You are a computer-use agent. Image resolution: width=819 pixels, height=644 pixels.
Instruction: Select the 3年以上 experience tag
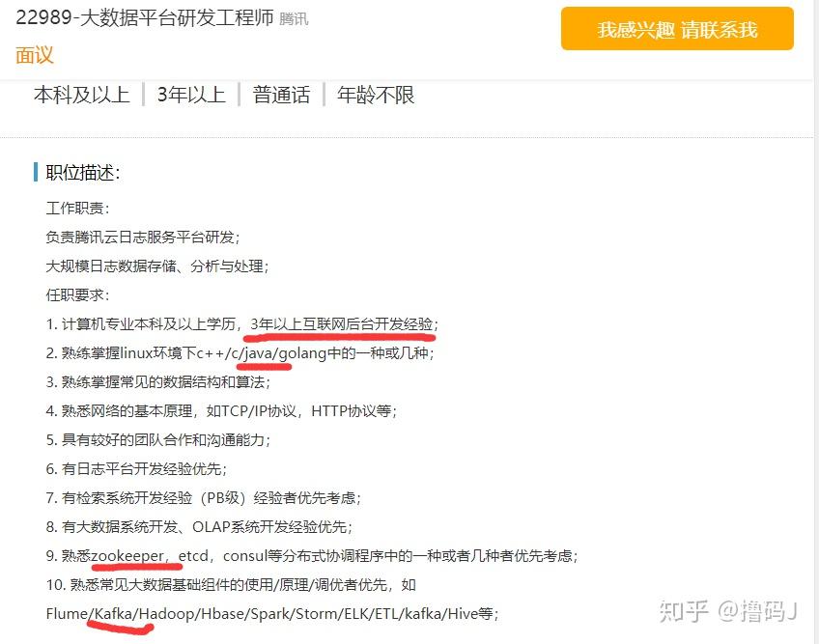(191, 95)
